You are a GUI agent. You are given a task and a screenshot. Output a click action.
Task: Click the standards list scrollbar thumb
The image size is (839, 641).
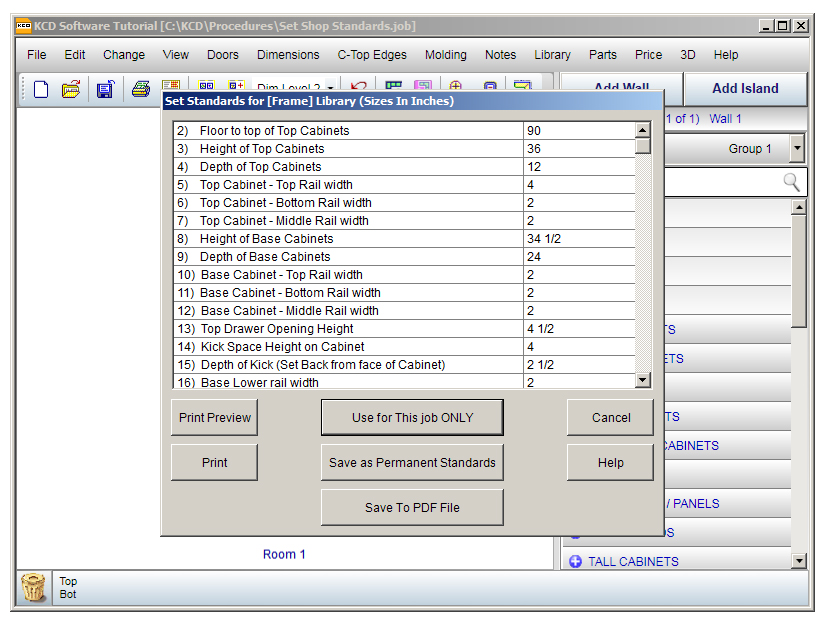[643, 146]
